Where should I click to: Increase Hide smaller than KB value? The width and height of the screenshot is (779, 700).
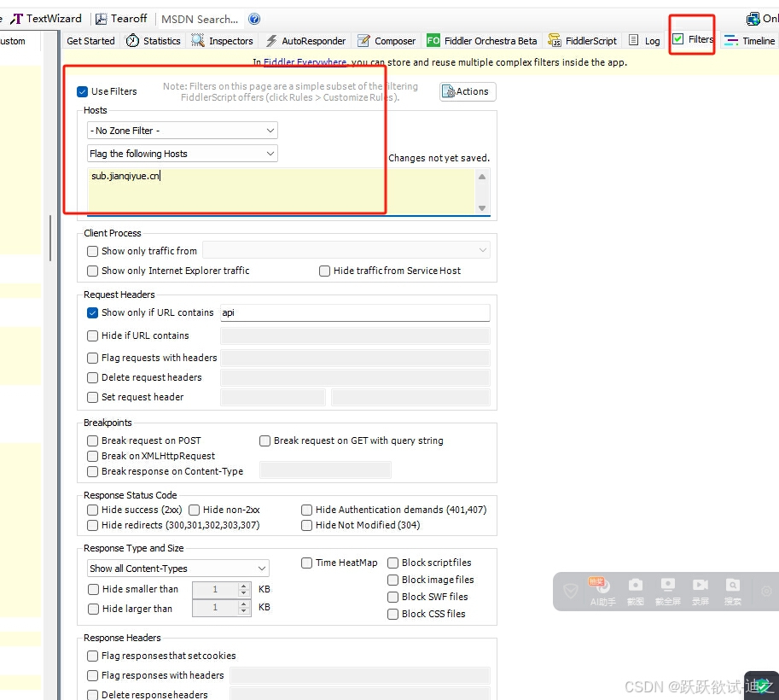click(243, 586)
